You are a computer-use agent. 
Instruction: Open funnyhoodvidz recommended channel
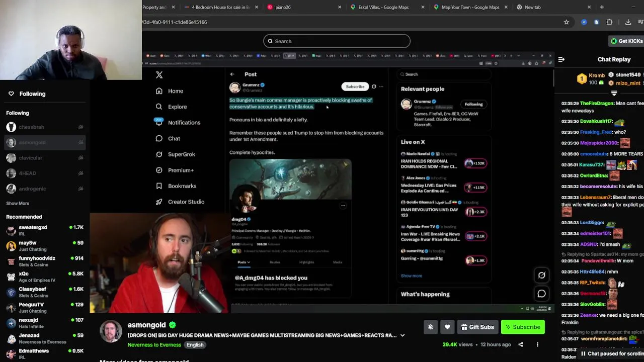pyautogui.click(x=44, y=261)
